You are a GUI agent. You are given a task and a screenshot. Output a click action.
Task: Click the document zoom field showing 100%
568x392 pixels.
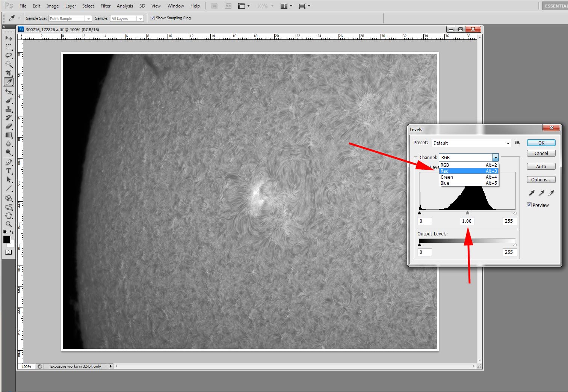pyautogui.click(x=27, y=366)
